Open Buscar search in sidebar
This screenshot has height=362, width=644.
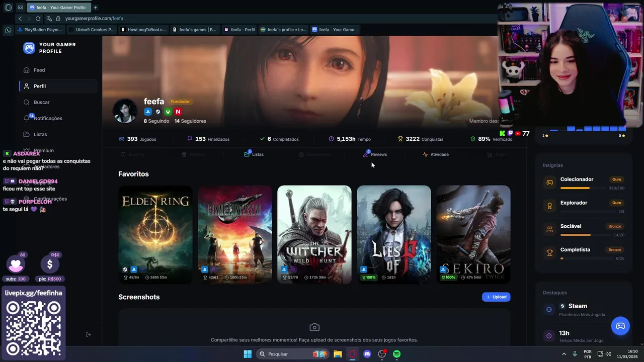pos(36,102)
